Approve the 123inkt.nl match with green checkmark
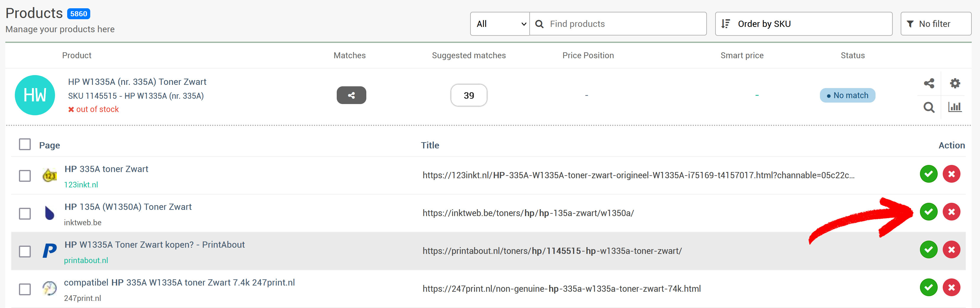This screenshot has width=980, height=308. (928, 174)
